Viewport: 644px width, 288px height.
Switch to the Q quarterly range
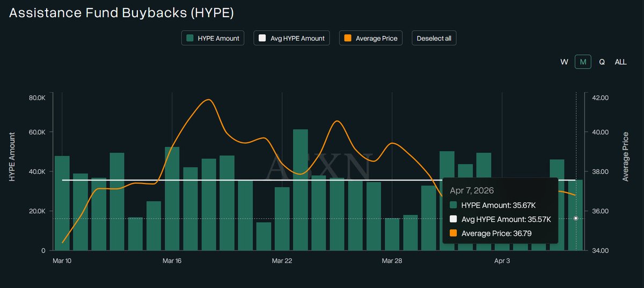tap(602, 62)
